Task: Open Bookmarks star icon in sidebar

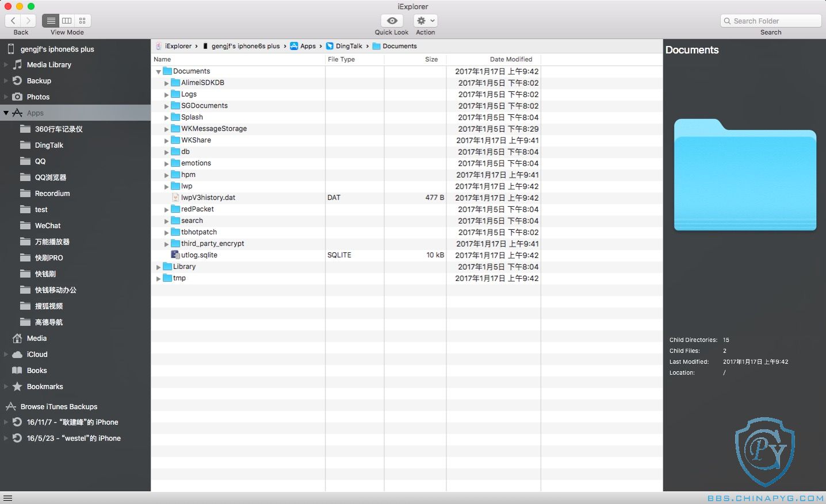Action: (x=17, y=386)
